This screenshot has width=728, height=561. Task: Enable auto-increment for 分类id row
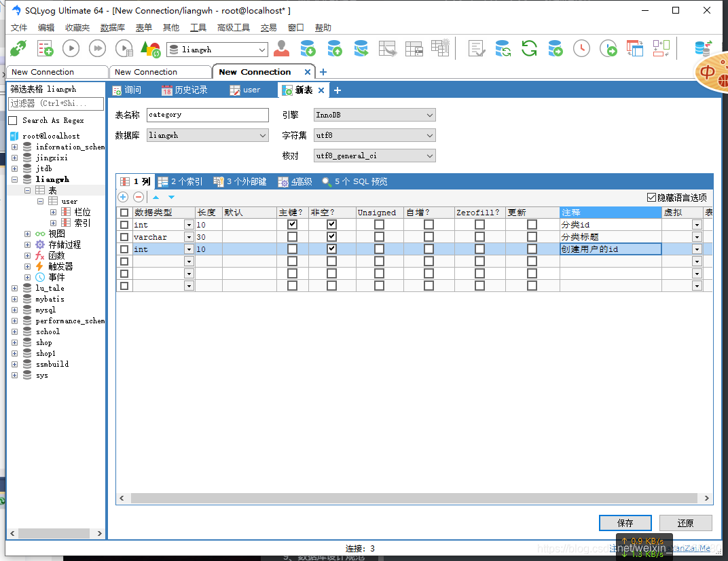pyautogui.click(x=429, y=224)
